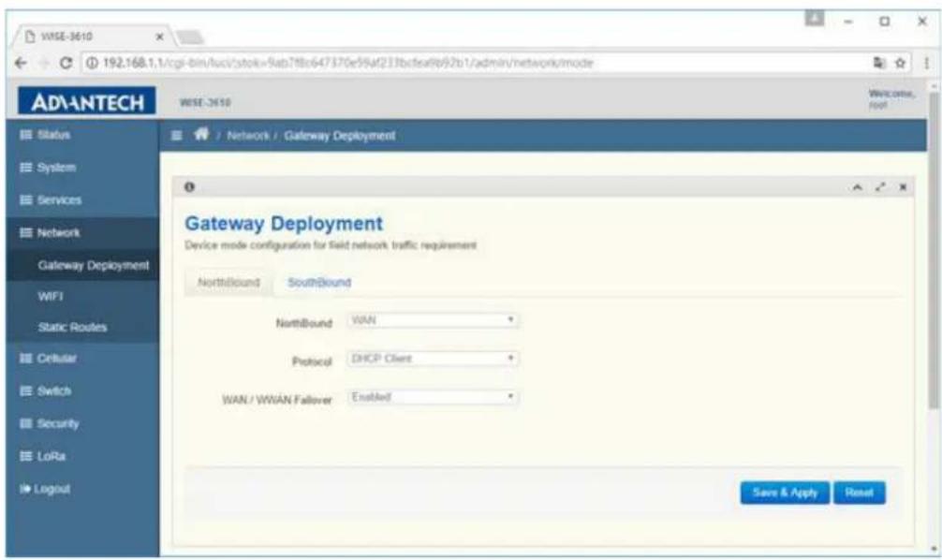Click the Logout arrow icon
Screen dimensions: 942x560
(x=25, y=489)
